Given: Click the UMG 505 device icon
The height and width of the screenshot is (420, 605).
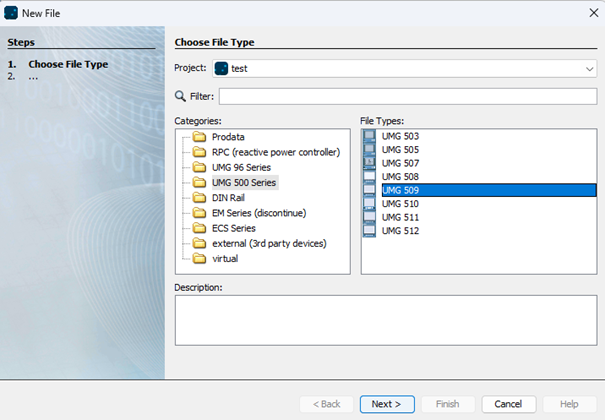Looking at the screenshot, I should coord(369,149).
